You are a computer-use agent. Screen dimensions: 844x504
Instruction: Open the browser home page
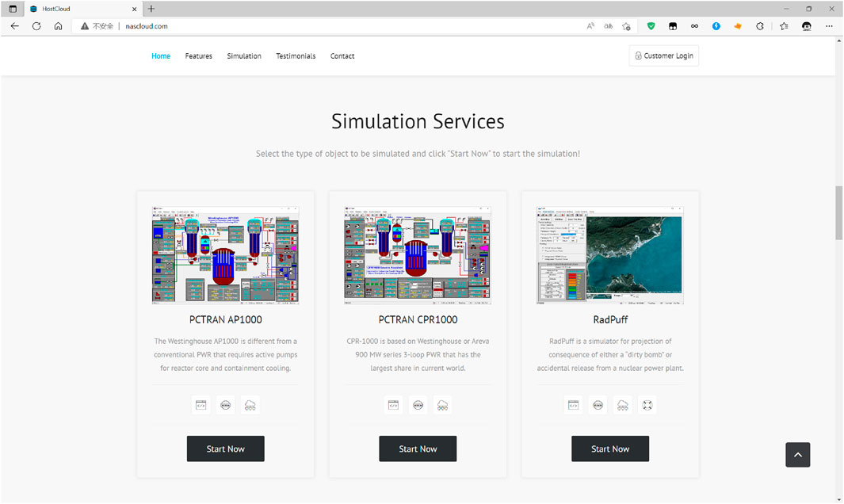click(58, 26)
